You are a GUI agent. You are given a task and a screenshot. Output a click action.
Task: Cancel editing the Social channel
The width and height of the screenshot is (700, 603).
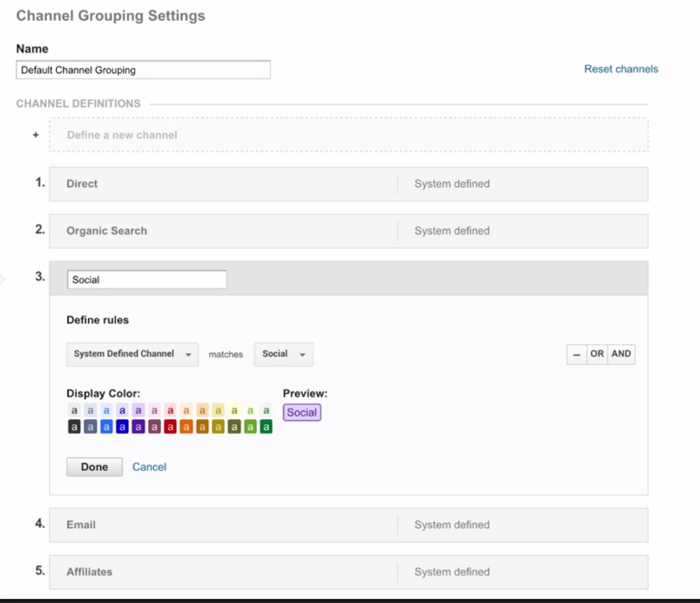click(149, 467)
